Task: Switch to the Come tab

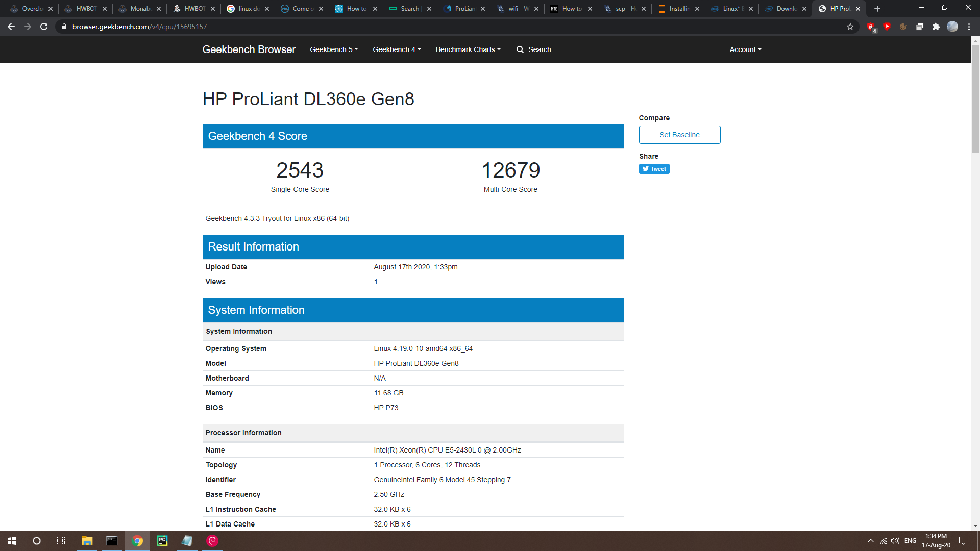Action: [302, 9]
